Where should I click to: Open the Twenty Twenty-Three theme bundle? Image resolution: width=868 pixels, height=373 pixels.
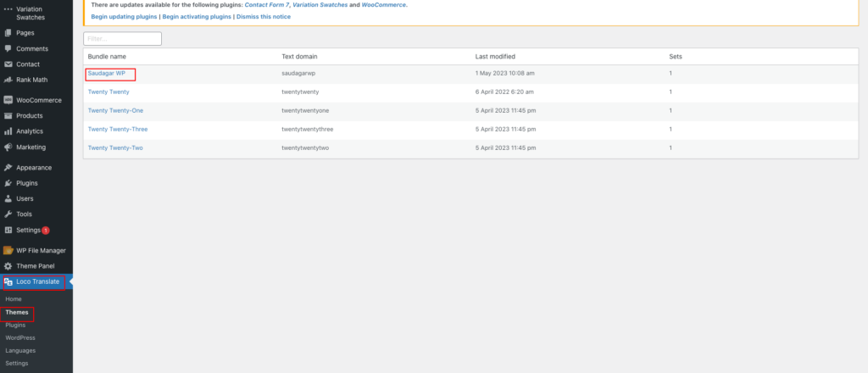[x=117, y=129]
